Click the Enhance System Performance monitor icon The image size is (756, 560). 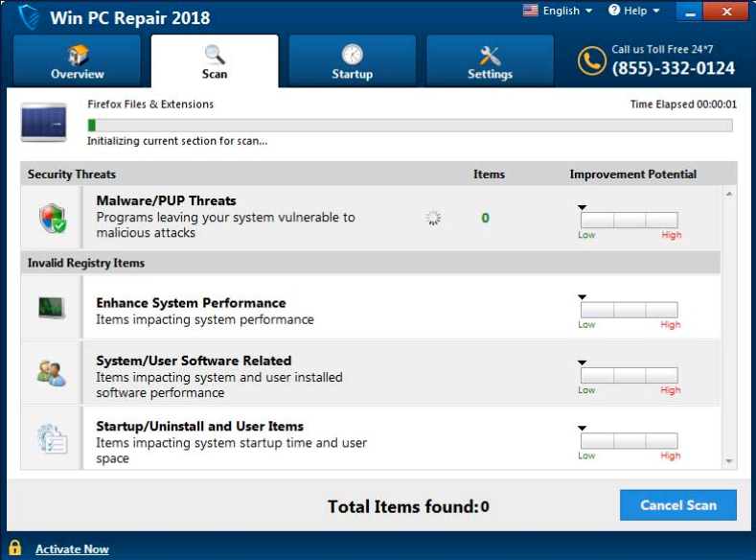point(52,308)
